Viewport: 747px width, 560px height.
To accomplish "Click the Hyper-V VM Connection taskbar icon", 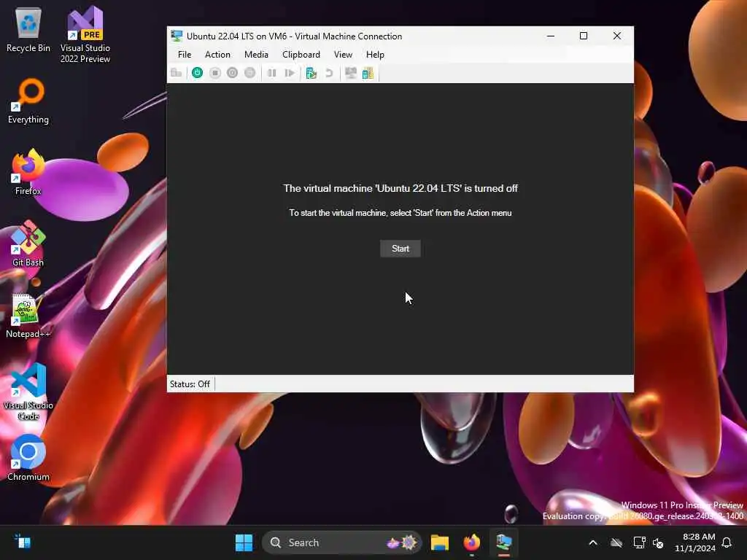I will click(x=503, y=542).
